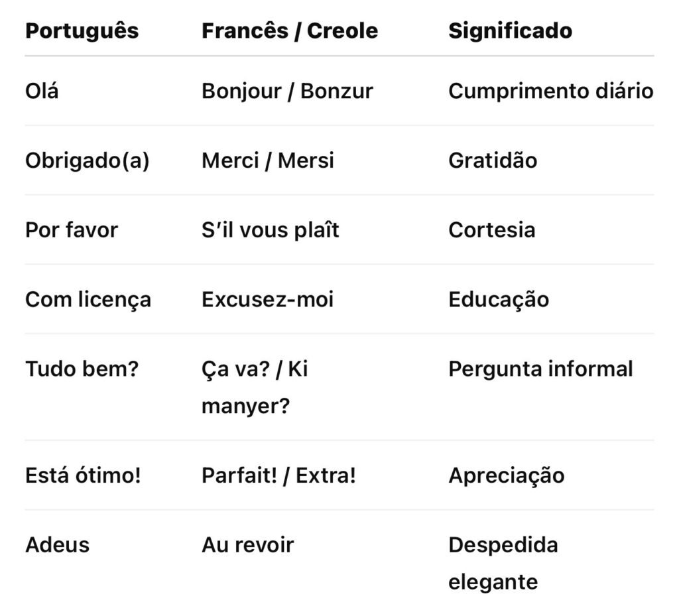
Task: Select the "Parfait! / Extra!" cell
Action: pos(278,475)
